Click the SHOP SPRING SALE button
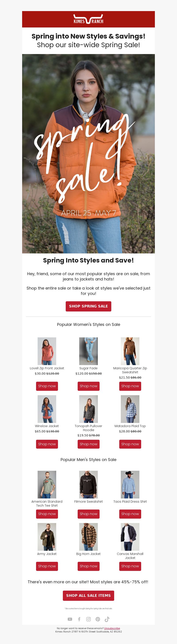This screenshot has height=644, width=177. coord(88,306)
